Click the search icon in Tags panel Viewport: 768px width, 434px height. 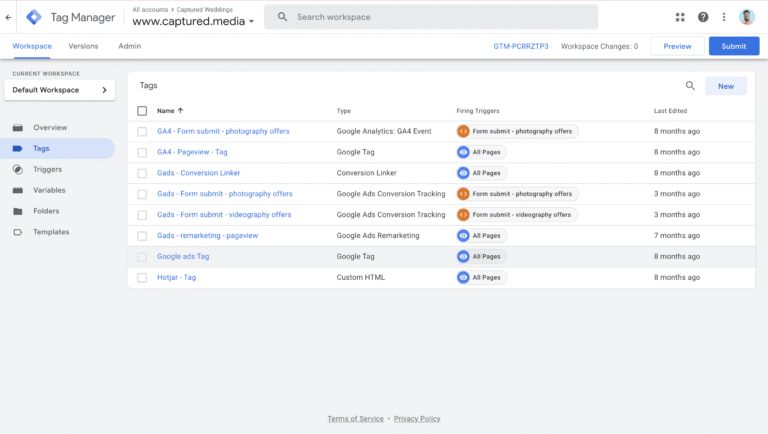pos(690,86)
